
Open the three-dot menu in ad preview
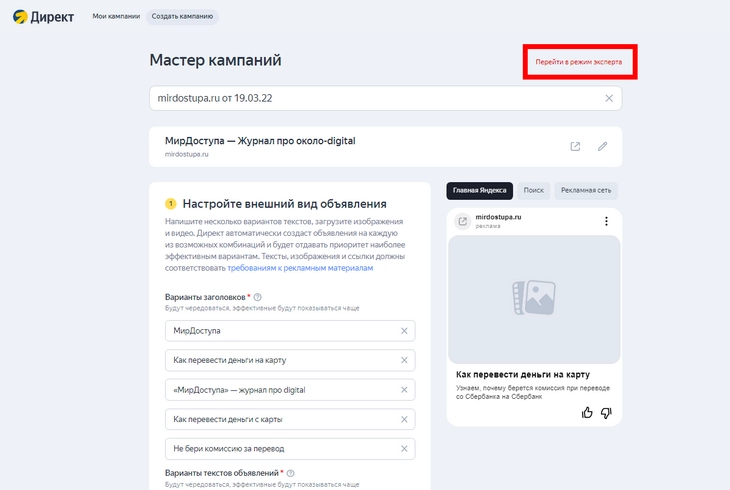point(606,221)
